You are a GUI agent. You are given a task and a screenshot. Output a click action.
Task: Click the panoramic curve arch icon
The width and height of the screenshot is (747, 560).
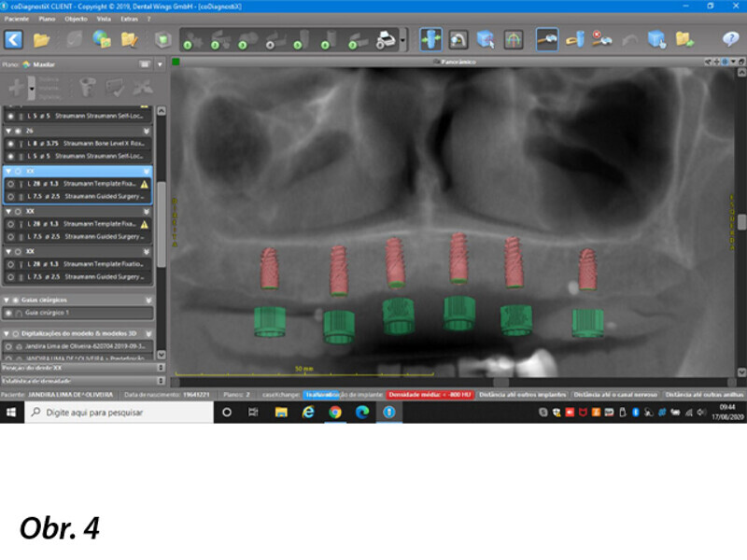[x=514, y=39]
